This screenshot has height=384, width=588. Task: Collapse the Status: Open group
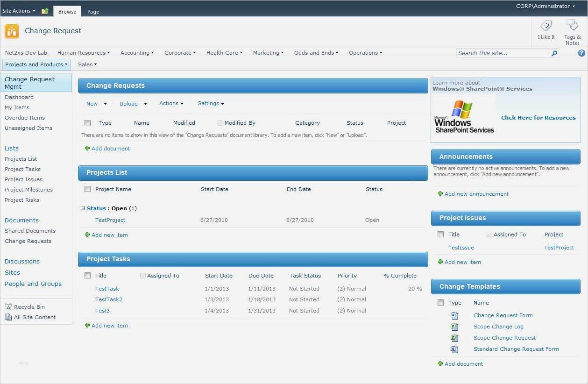pyautogui.click(x=83, y=208)
